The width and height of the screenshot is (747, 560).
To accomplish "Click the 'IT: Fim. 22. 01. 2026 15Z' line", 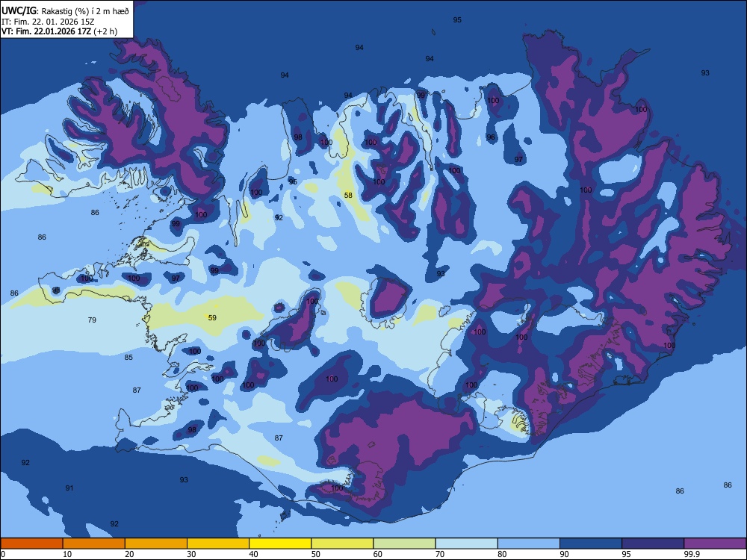I will 48,22.
